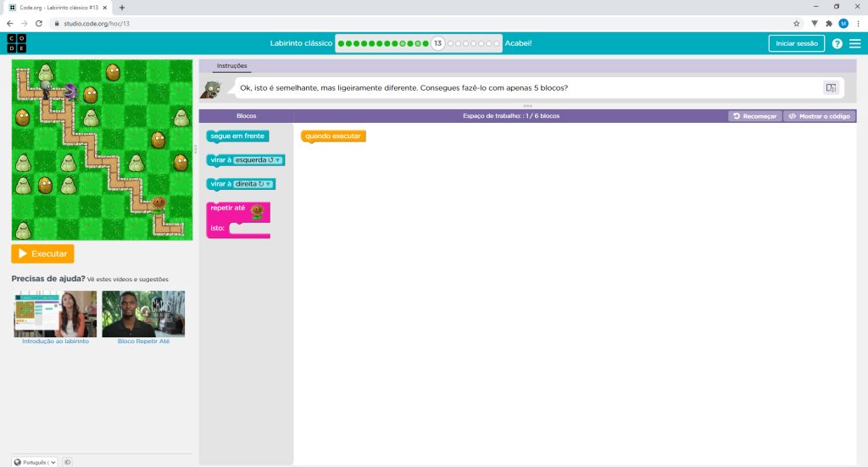Click Iniciar sessão to sign in
Viewport: 868px width, 467px height.
click(x=797, y=43)
